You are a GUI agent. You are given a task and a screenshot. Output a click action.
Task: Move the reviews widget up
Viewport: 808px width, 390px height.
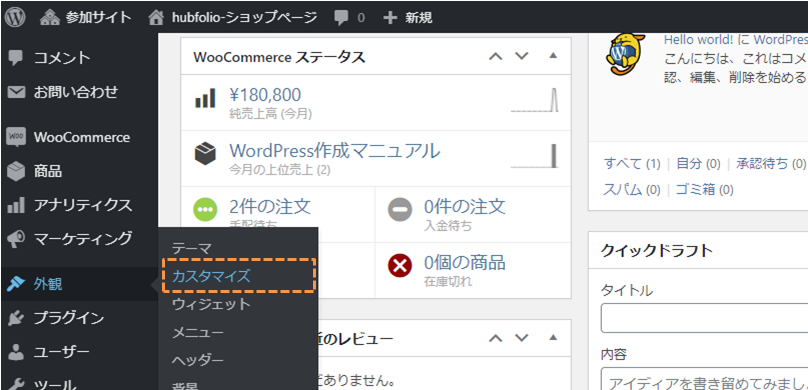[x=495, y=338]
